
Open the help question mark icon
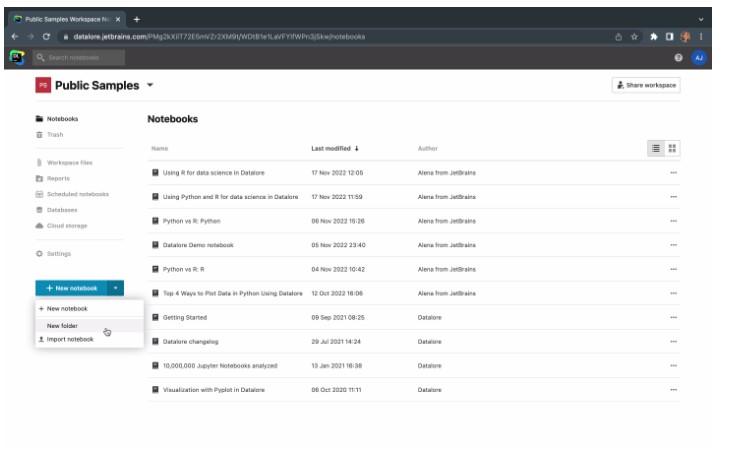click(679, 57)
